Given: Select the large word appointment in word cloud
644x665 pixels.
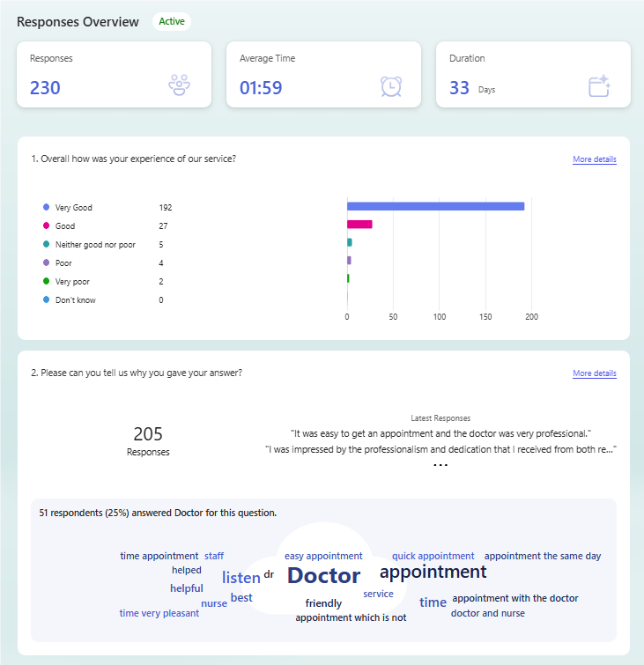Looking at the screenshot, I should point(433,573).
